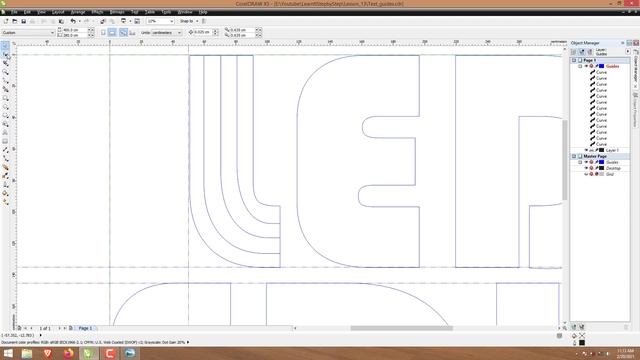The image size is (640, 360).
Task: Collapse the Page 1 Guides layer
Action: [580, 66]
